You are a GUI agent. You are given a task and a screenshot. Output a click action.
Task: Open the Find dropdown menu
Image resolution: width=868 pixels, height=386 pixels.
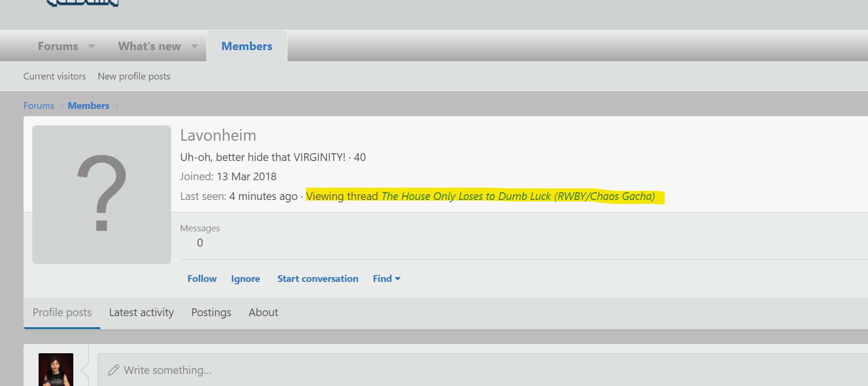[387, 279]
